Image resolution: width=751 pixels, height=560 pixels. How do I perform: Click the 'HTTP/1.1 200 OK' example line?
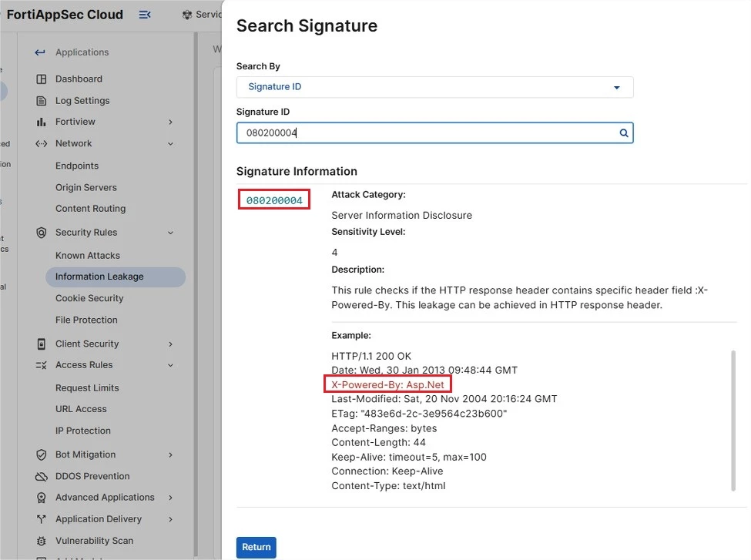[x=371, y=357]
